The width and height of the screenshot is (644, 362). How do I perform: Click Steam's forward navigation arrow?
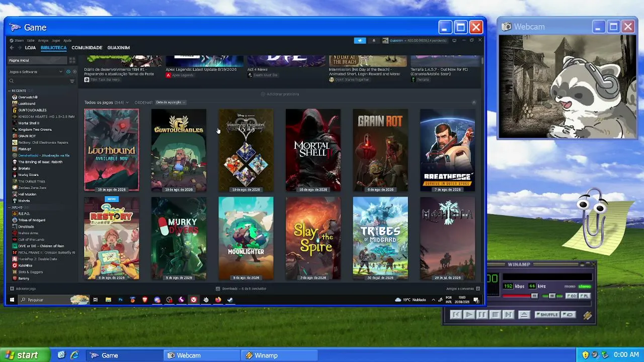pyautogui.click(x=20, y=48)
